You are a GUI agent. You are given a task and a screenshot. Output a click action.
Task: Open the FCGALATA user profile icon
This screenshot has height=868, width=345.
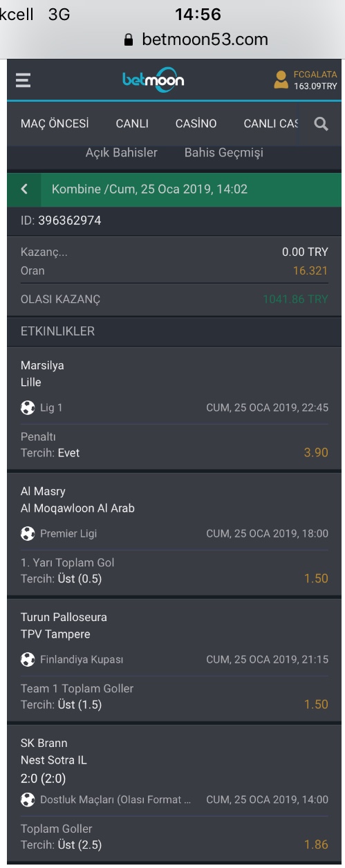tap(281, 80)
